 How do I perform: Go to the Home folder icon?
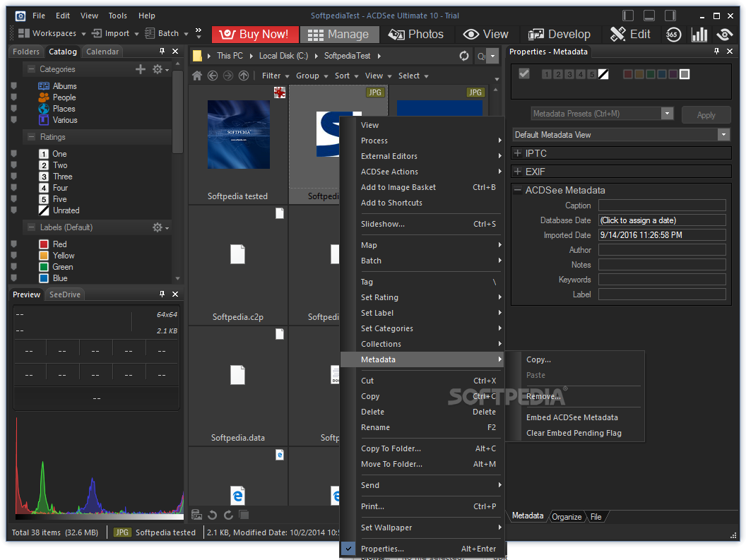click(x=197, y=76)
